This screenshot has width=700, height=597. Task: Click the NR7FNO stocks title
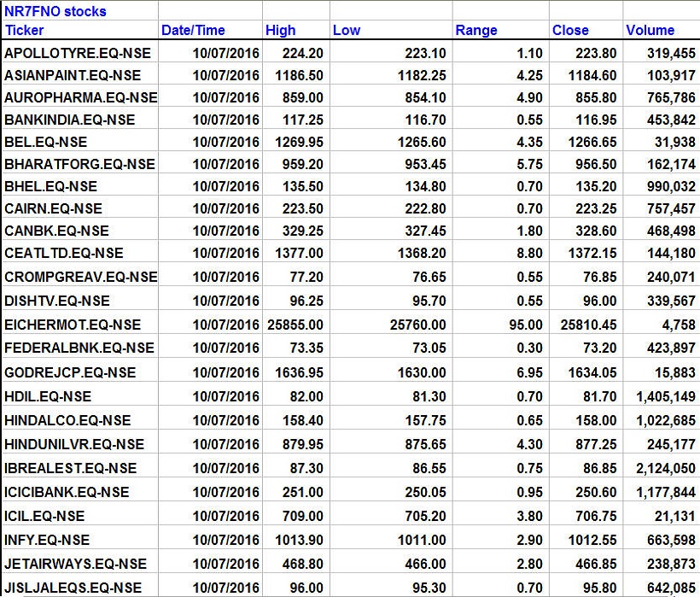56,11
